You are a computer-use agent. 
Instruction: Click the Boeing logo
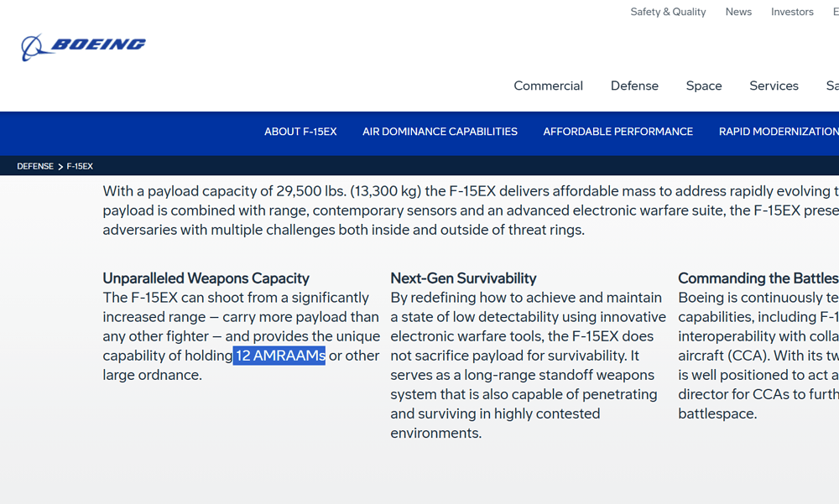click(x=83, y=46)
